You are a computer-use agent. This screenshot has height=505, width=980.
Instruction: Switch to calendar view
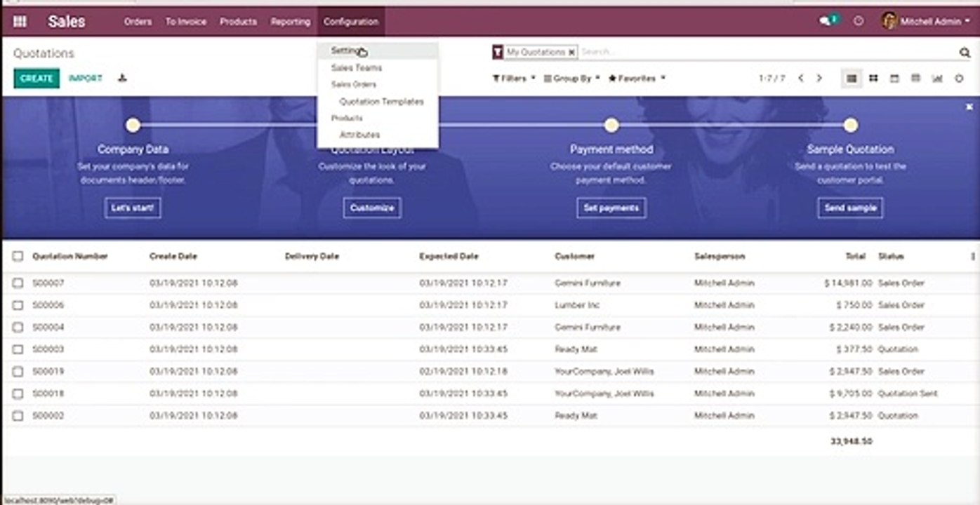(894, 79)
